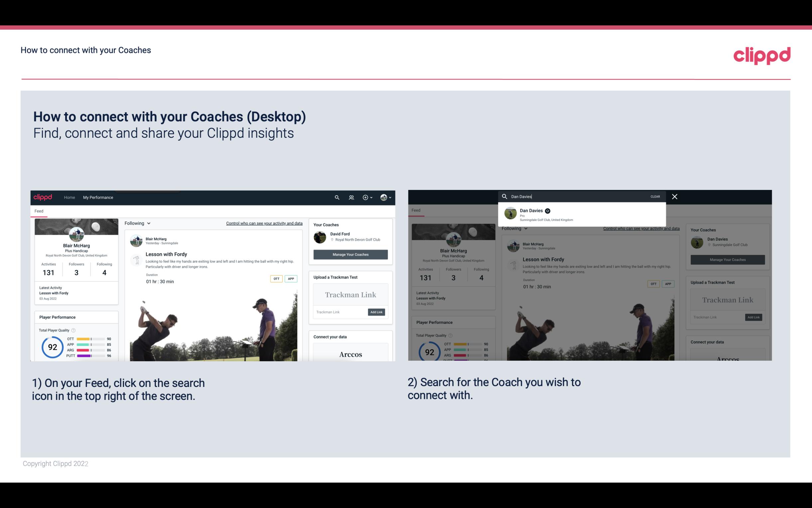Click the globe/language icon in navbar

384,197
